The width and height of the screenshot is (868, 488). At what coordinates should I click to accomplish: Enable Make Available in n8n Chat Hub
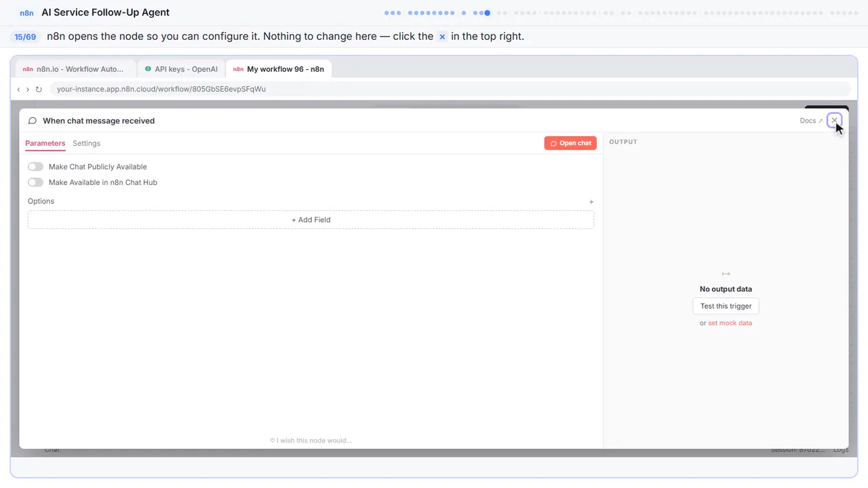click(35, 182)
